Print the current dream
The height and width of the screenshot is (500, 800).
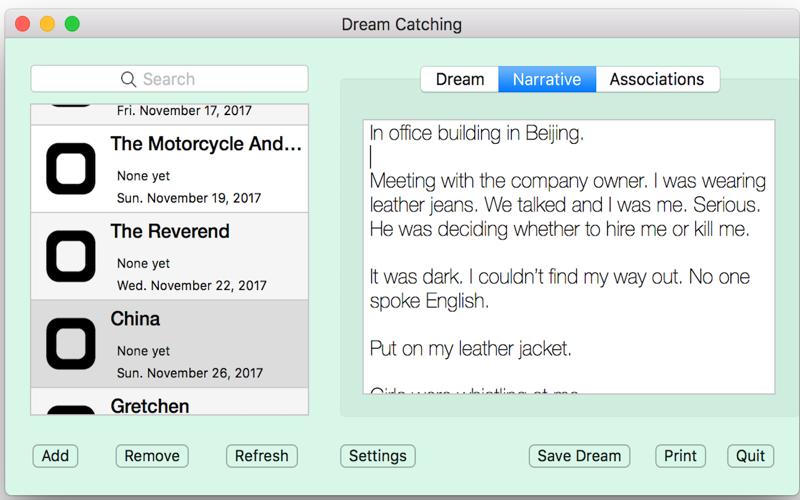pyautogui.click(x=680, y=456)
